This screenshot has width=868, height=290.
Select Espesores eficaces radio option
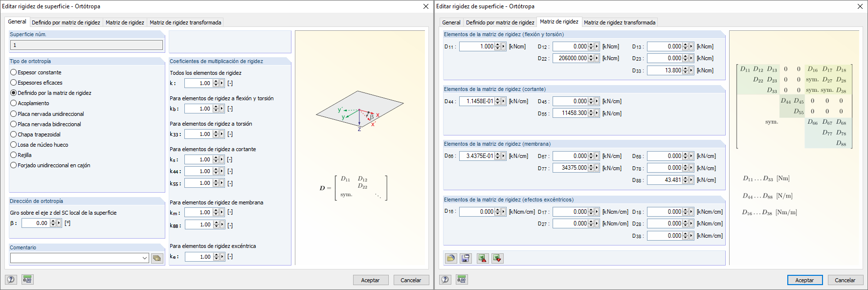tap(36, 83)
